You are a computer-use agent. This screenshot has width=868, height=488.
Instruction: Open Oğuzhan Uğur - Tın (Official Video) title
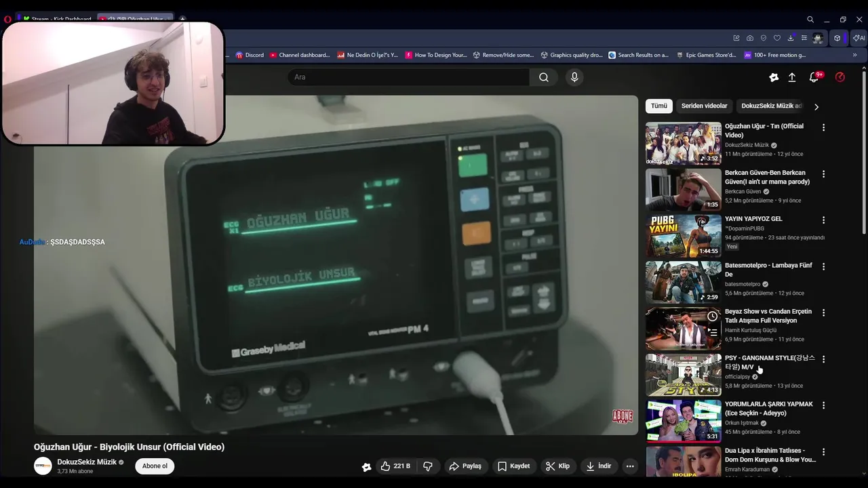tap(764, 131)
